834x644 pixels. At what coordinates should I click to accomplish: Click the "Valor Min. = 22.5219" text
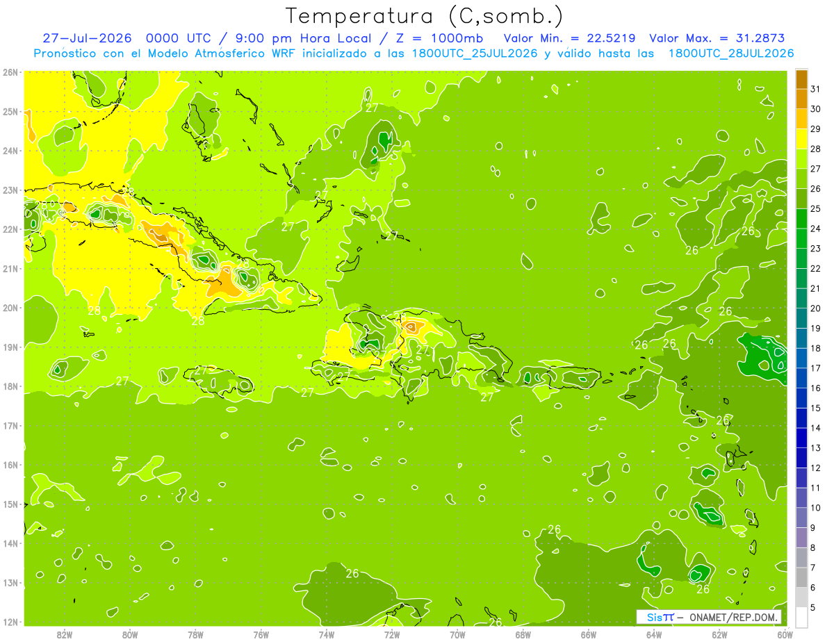569,38
